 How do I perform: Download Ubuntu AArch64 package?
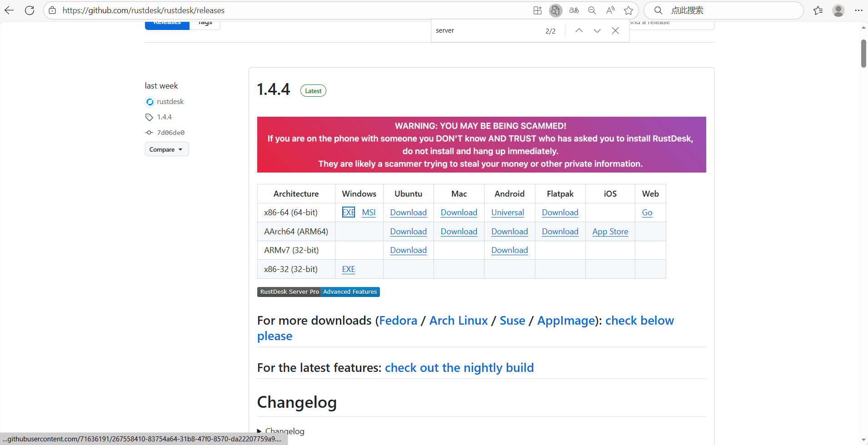[x=409, y=232]
